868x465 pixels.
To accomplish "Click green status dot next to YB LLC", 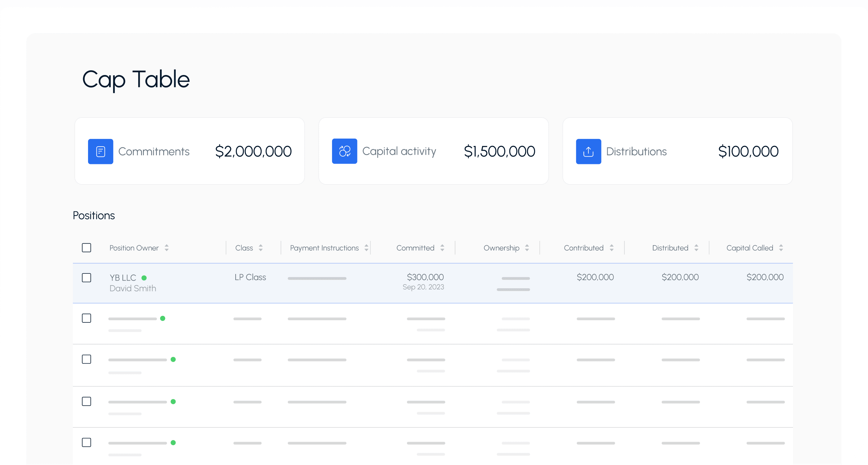I will click(144, 278).
